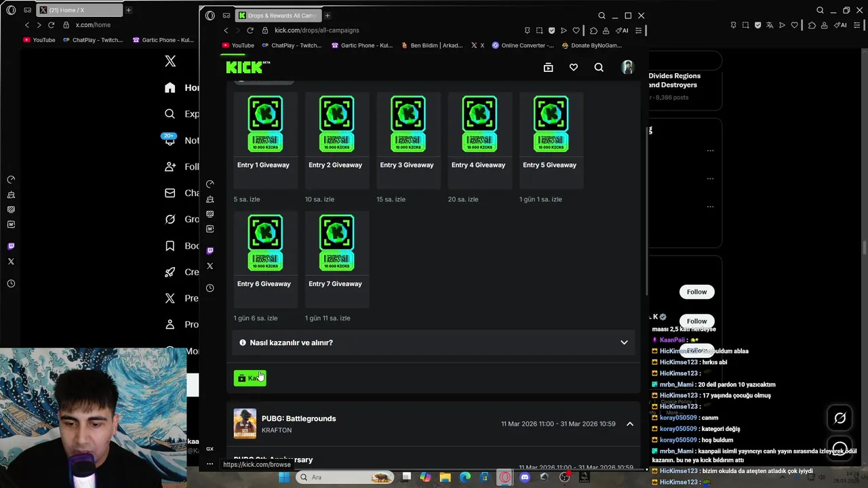
Task: Select the Entry 1 Giveaway reward card
Action: pos(265,140)
